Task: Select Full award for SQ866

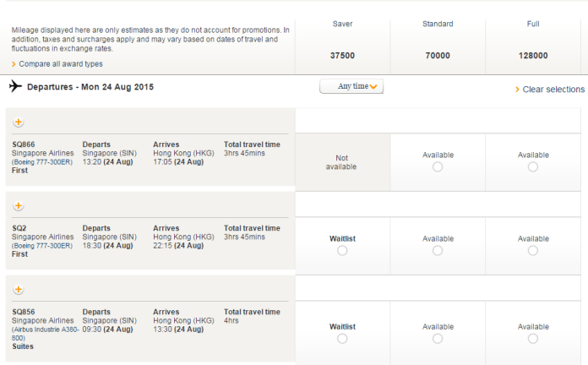Action: point(532,167)
